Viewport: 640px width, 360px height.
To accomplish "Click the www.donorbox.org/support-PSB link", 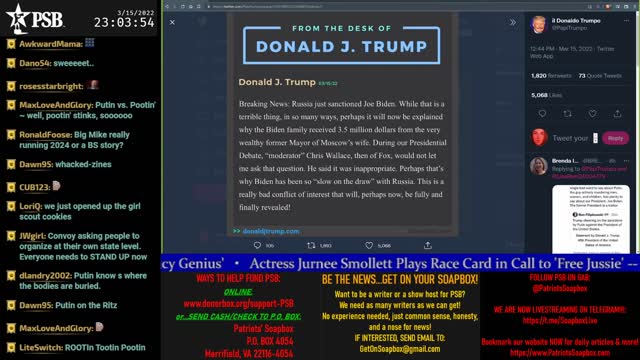I will pyautogui.click(x=239, y=304).
